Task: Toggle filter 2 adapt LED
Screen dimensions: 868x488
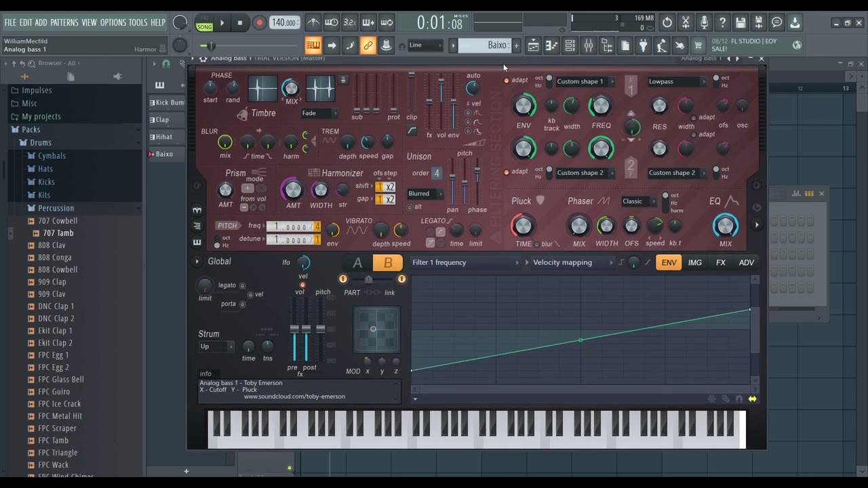Action: click(507, 172)
